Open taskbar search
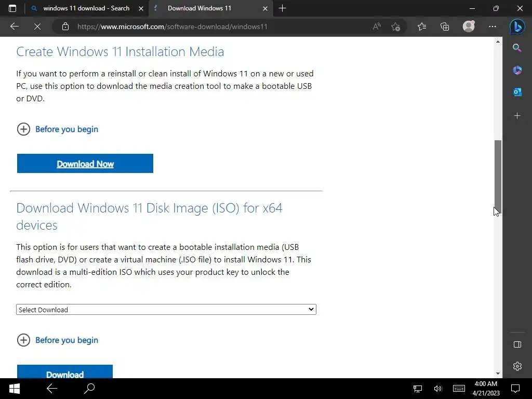Image resolution: width=532 pixels, height=399 pixels. 89,389
